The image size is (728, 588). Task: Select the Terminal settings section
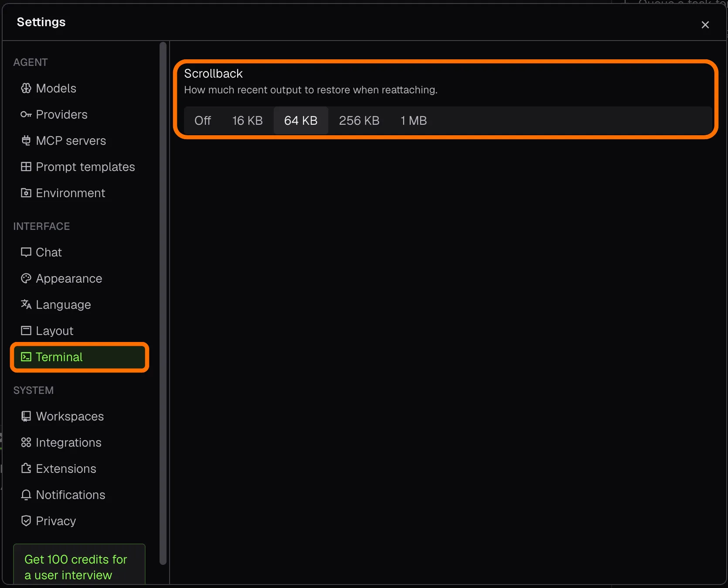[79, 357]
